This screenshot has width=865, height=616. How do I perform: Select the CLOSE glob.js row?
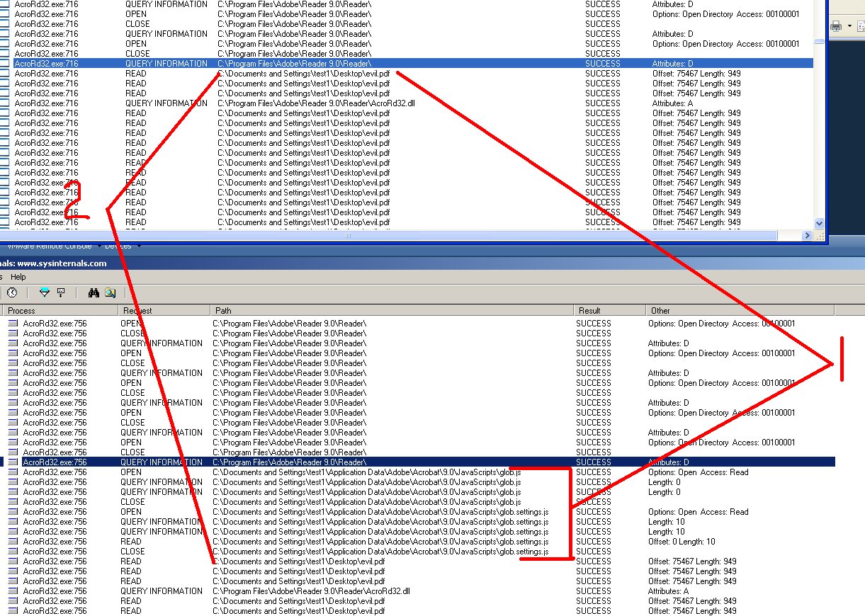click(419, 502)
